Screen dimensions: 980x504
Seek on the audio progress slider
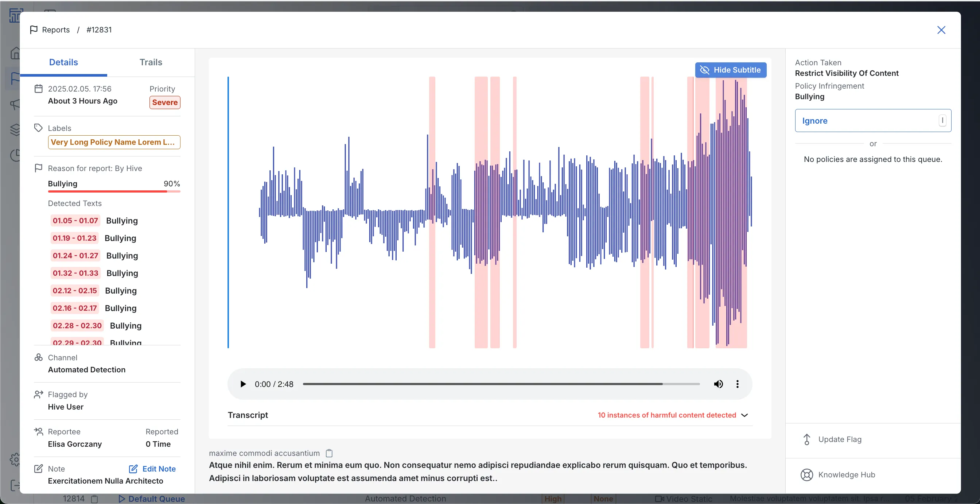pos(501,384)
